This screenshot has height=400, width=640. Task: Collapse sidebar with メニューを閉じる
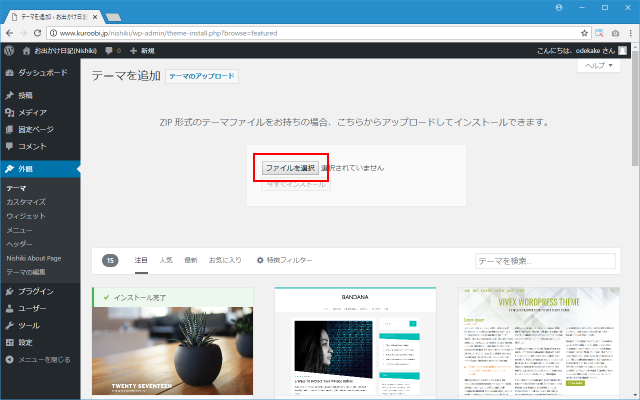click(40, 360)
